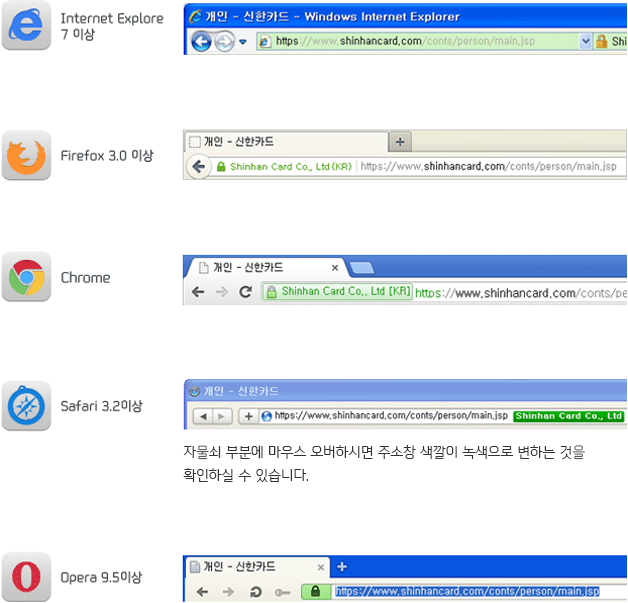Click the Safari address URL
This screenshot has width=628, height=603.
click(x=391, y=416)
